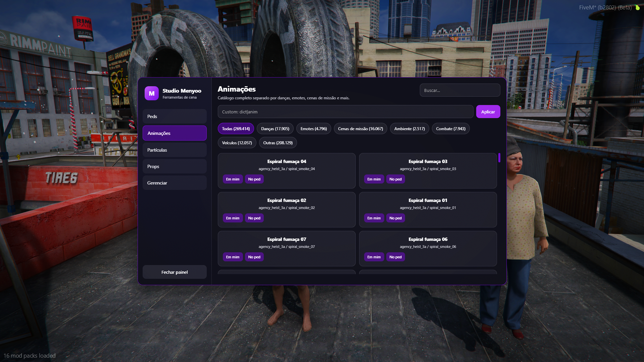The height and width of the screenshot is (362, 644).
Task: Open the Gerenciar section
Action: point(175,183)
